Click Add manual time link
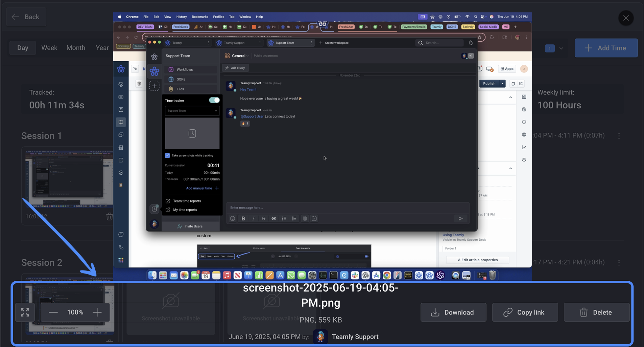Viewport: 644px width, 347px height. point(202,188)
